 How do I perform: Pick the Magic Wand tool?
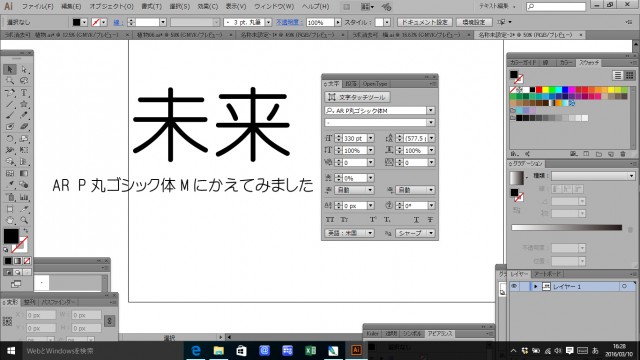(x=10, y=81)
